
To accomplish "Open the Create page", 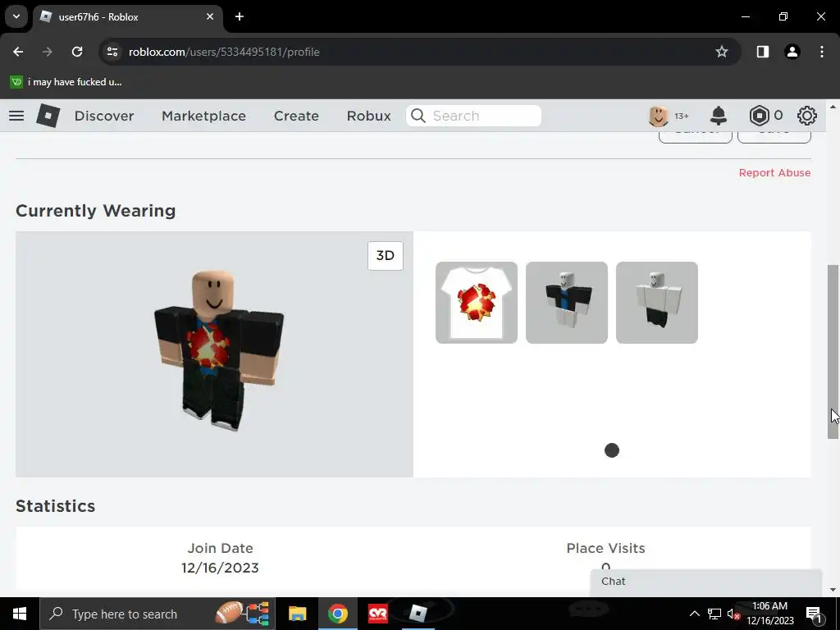I will pos(296,116).
